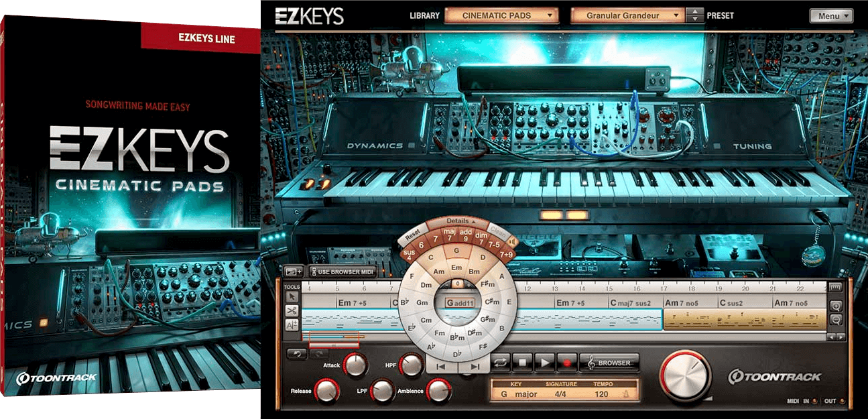The height and width of the screenshot is (419, 868).
Task: Select the chord text edit tool
Action: [x=292, y=325]
